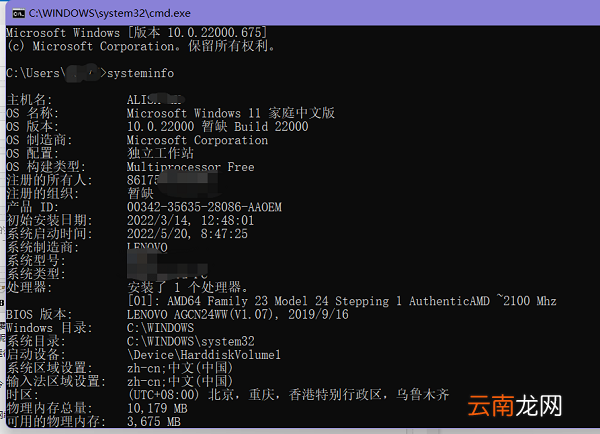Click the OS 制造商 label
This screenshot has height=434, width=600.
pyautogui.click(x=39, y=140)
